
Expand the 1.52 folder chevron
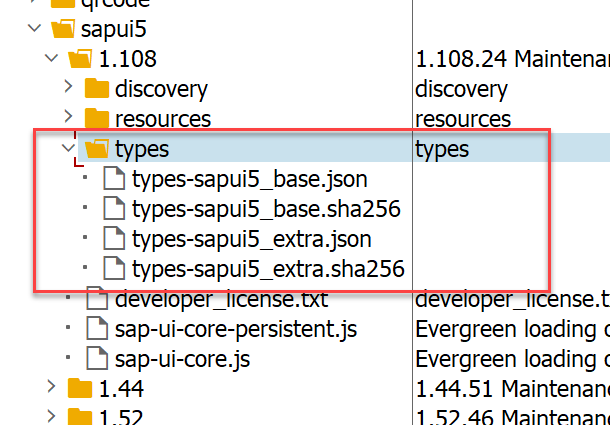51,416
